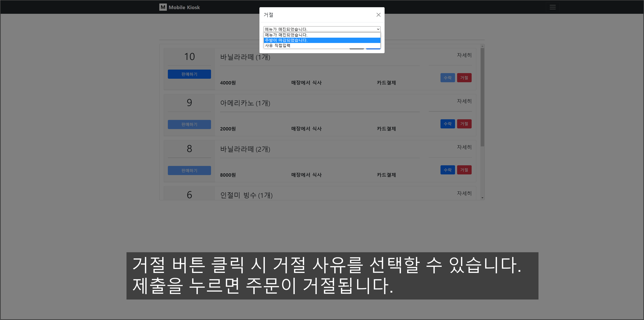Image resolution: width=644 pixels, height=320 pixels.
Task: Click order number 10
Action: pyautogui.click(x=189, y=56)
